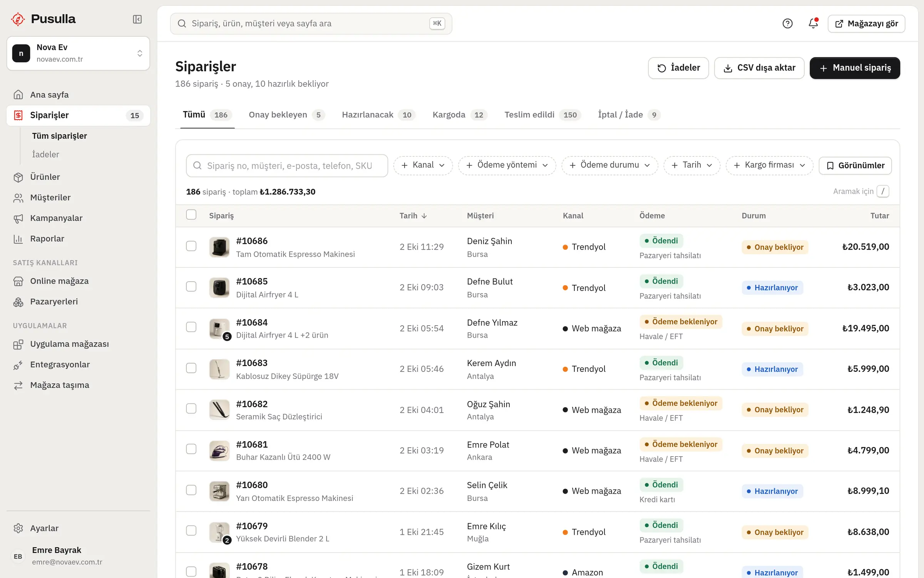This screenshot has width=924, height=578.
Task: Collapse the sidebar panel icon
Action: click(x=137, y=19)
